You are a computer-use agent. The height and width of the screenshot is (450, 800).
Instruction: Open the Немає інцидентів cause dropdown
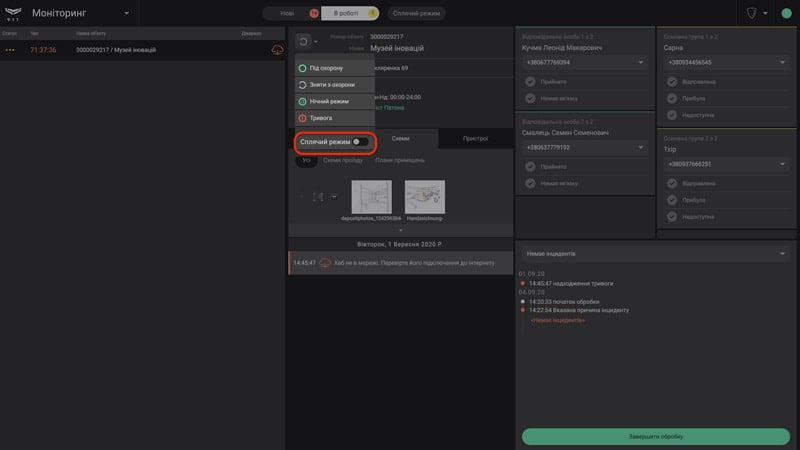pos(656,254)
